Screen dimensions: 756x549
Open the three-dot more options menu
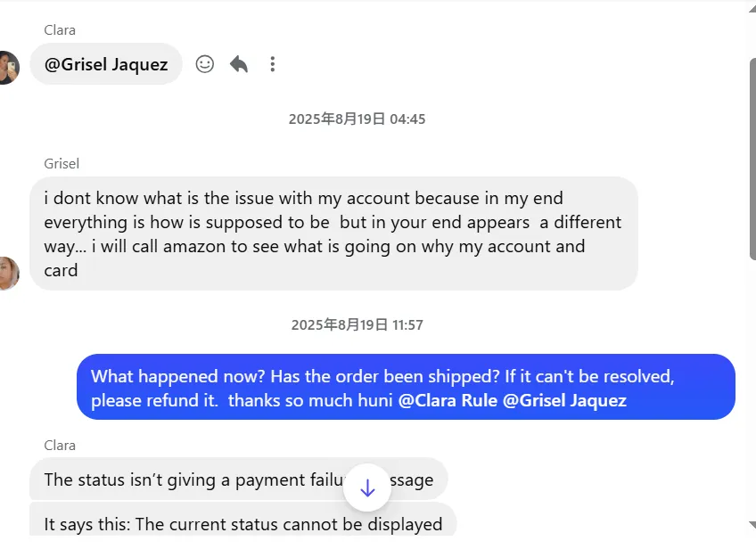[273, 64]
